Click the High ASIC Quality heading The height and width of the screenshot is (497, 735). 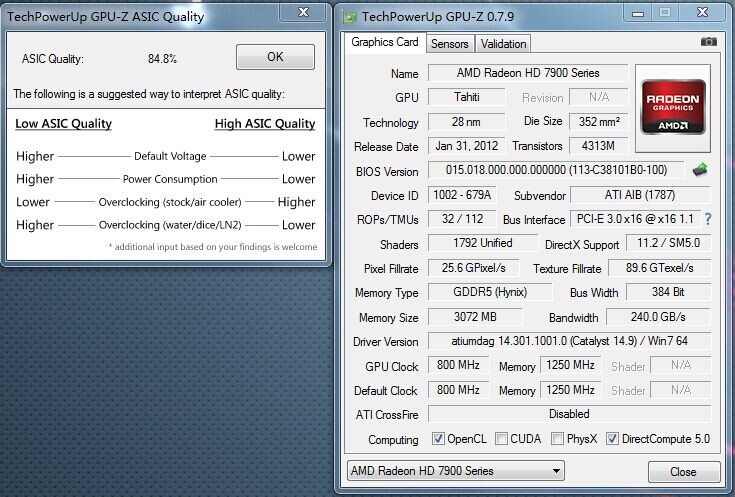pos(265,124)
